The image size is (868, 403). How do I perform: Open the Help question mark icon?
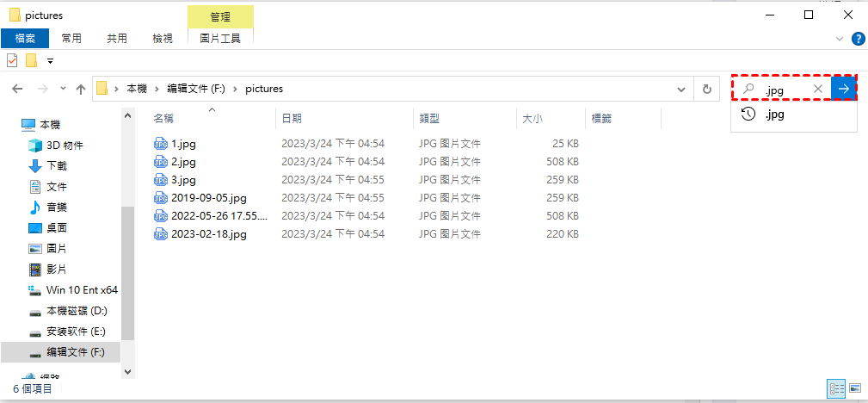point(857,39)
